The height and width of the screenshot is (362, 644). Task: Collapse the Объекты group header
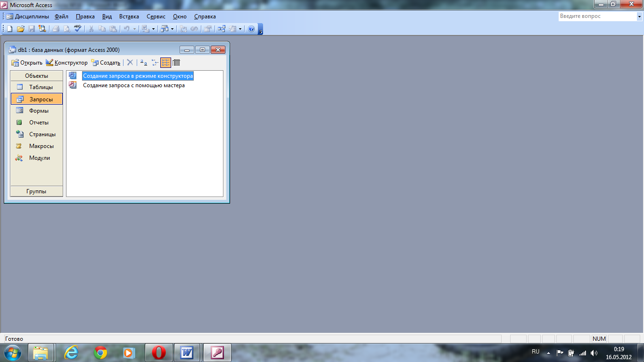[36, 75]
